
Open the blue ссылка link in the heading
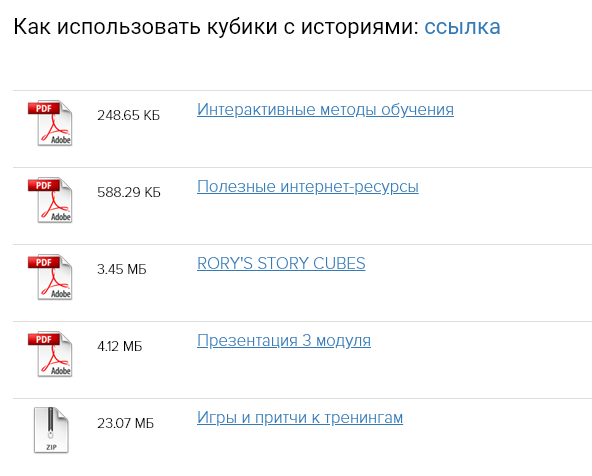[462, 27]
